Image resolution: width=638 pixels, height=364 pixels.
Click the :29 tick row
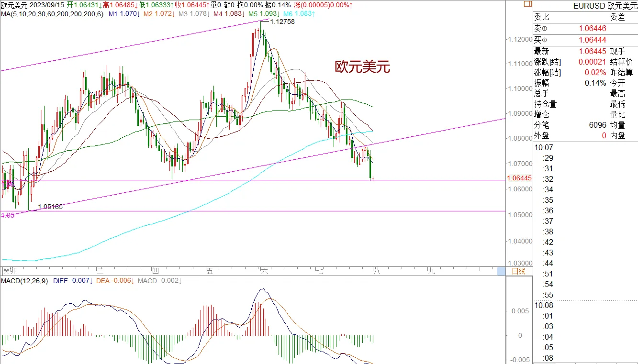point(548,158)
